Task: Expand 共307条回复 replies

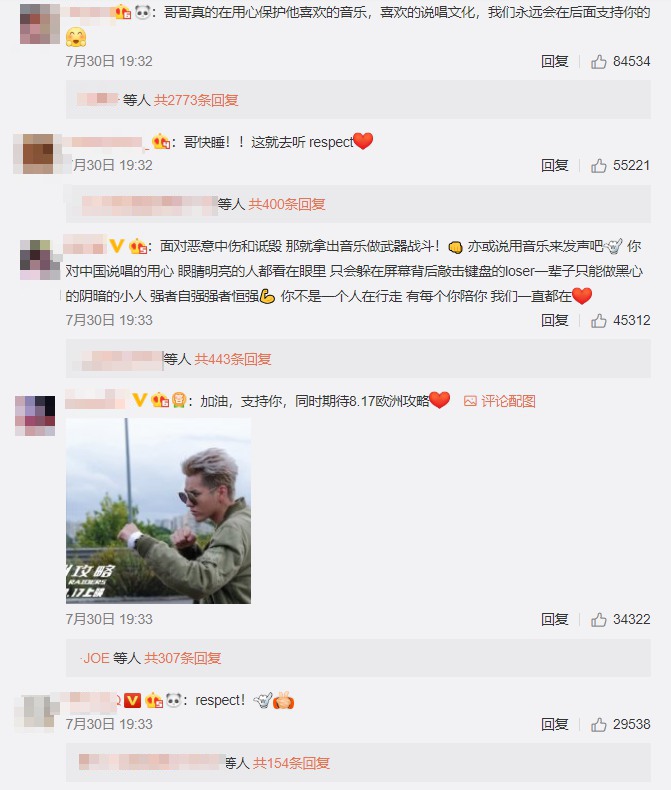Action: coord(182,658)
